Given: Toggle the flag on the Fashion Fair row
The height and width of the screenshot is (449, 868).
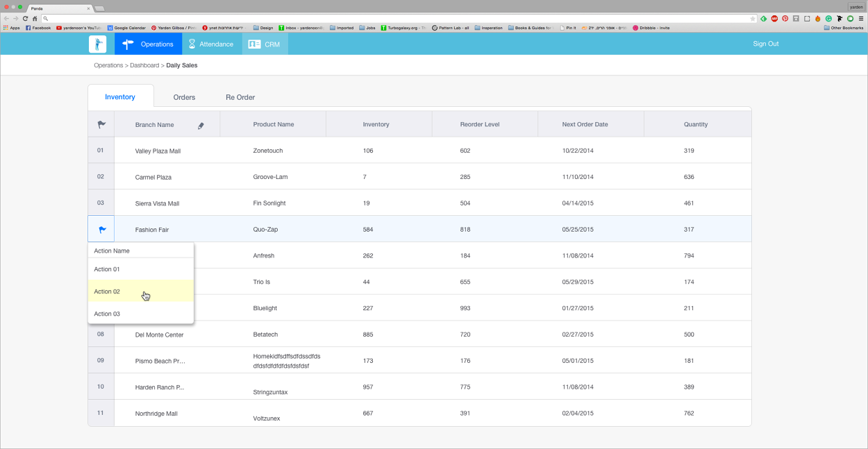Looking at the screenshot, I should tap(101, 229).
